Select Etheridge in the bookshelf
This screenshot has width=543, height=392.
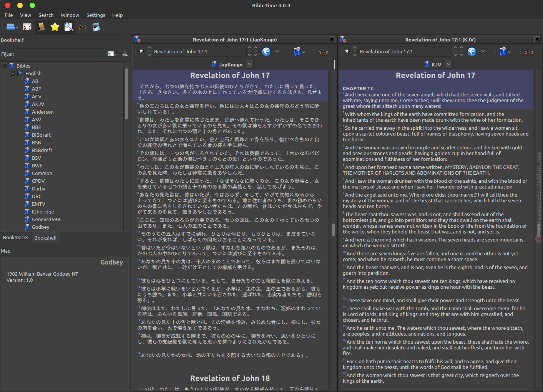[x=43, y=212]
